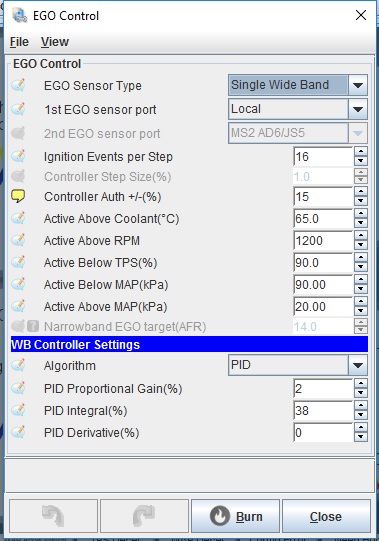379x541 pixels.
Task: Click the pencil icon beside Ignition Events per Step
Action: [x=18, y=156]
